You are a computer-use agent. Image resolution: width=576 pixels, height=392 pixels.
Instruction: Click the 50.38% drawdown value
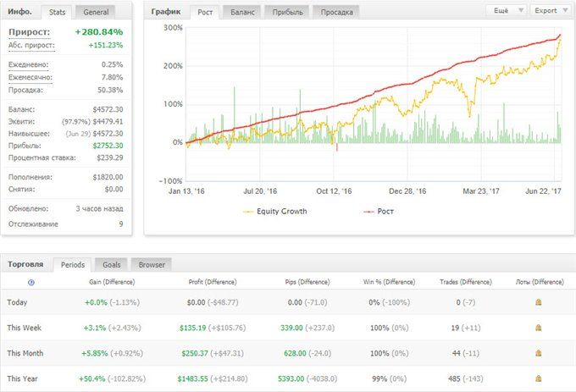pyautogui.click(x=110, y=90)
